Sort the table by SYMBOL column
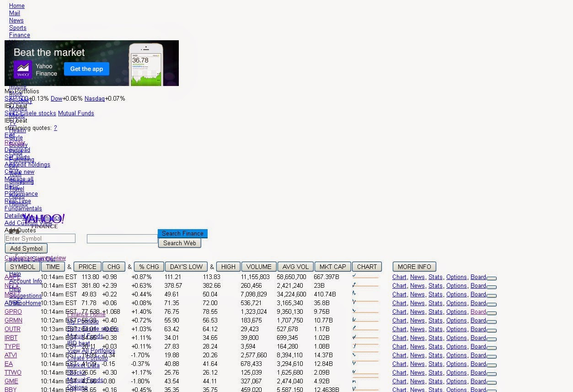 point(22,267)
